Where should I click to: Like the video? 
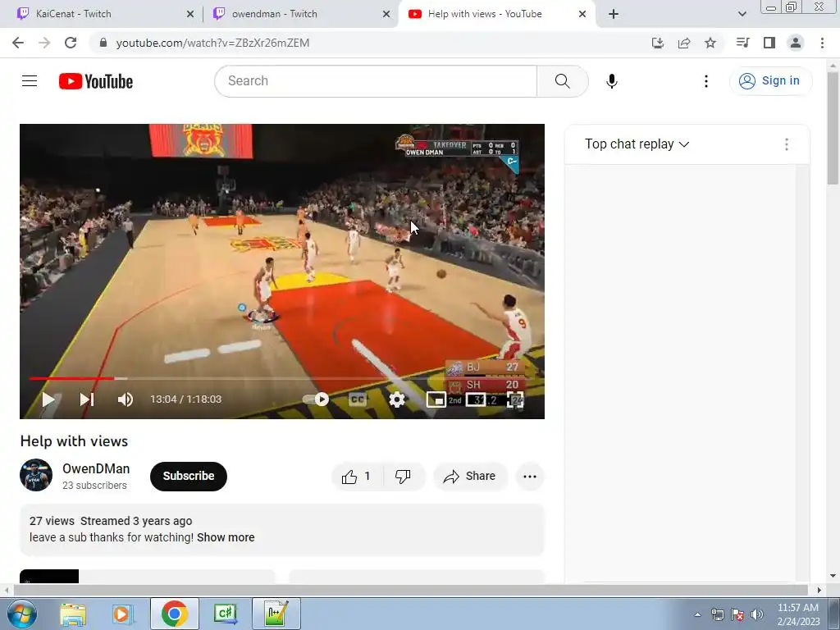tap(358, 477)
